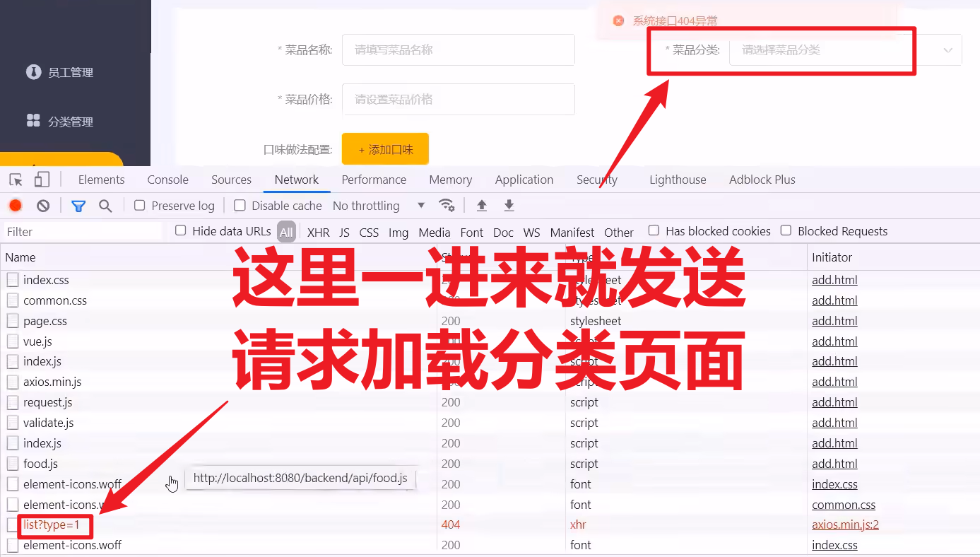Open the 菜品分类 select dropdown
This screenshot has height=557, width=980.
[x=845, y=50]
